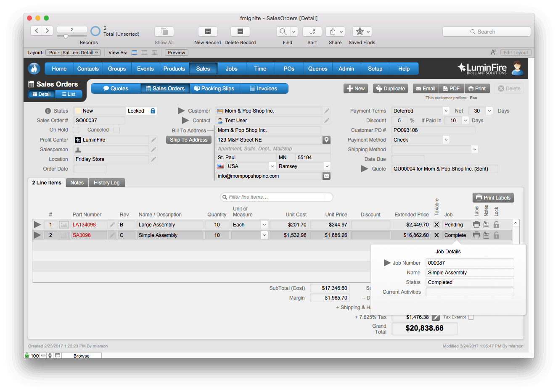
Task: Click the map pin icon next to the address
Action: (x=327, y=139)
